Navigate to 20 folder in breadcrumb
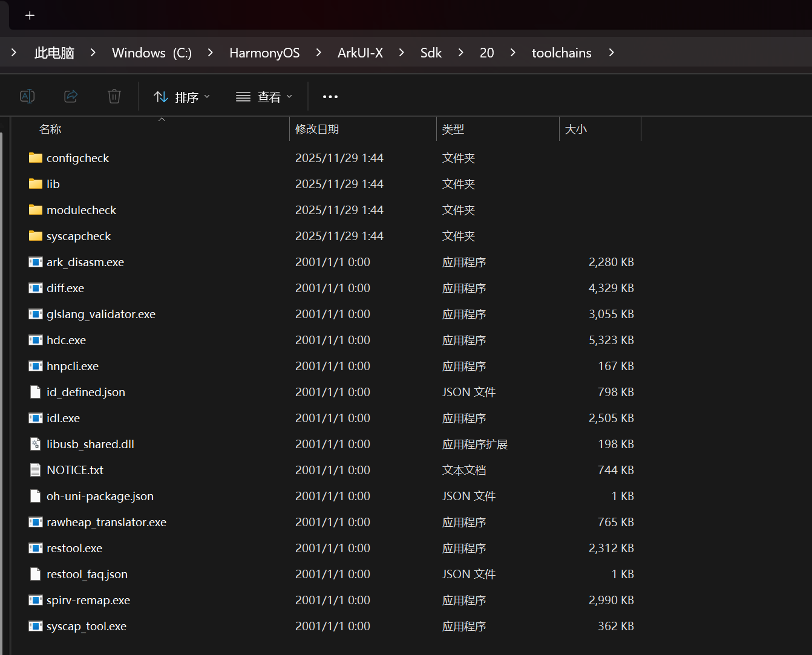The width and height of the screenshot is (812, 655). pos(486,53)
